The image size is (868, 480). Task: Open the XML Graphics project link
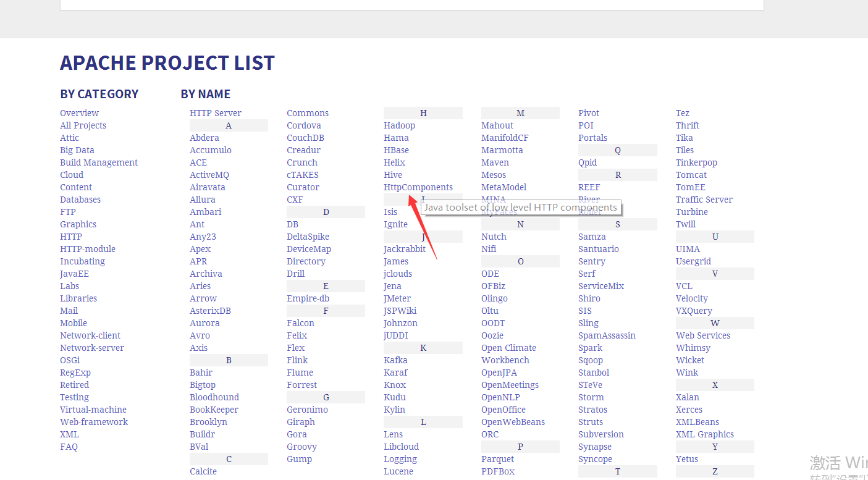705,434
